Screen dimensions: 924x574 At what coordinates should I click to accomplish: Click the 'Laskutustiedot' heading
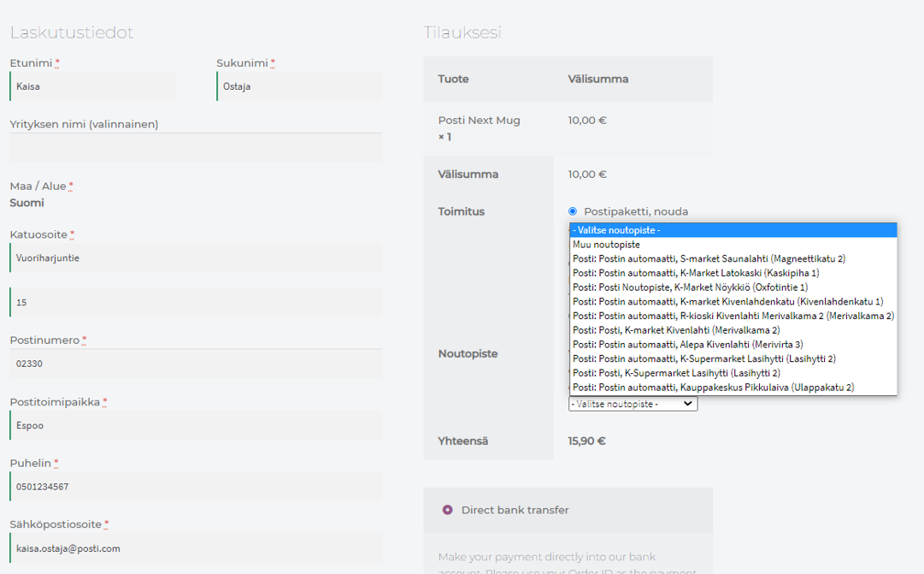[x=72, y=33]
